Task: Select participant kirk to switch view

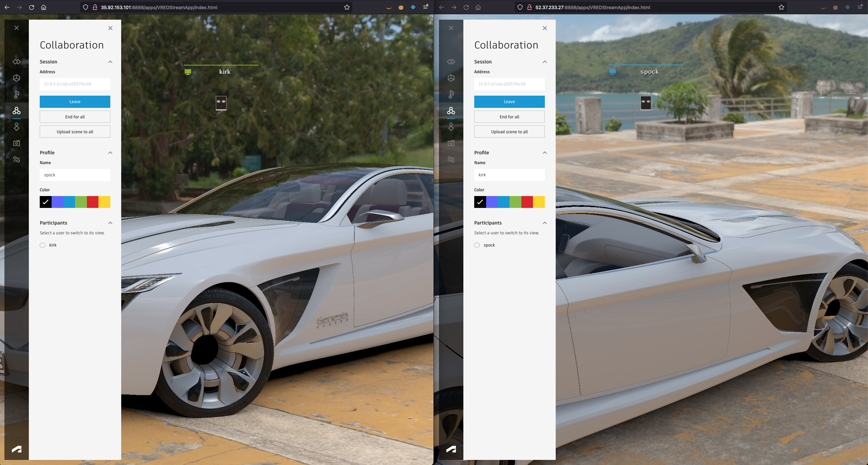Action: 42,245
